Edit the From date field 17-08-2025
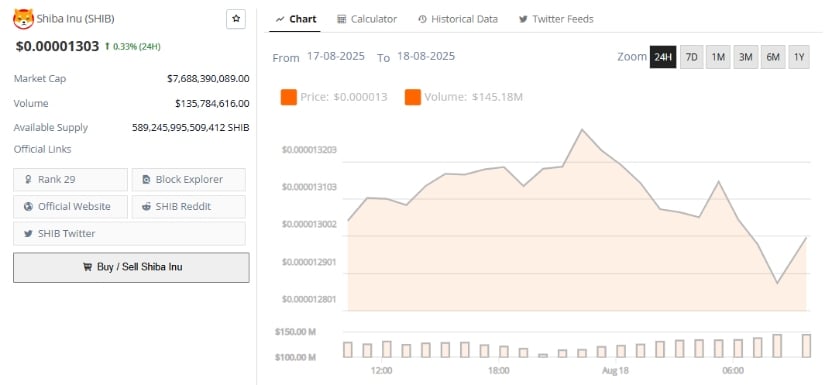 [336, 56]
